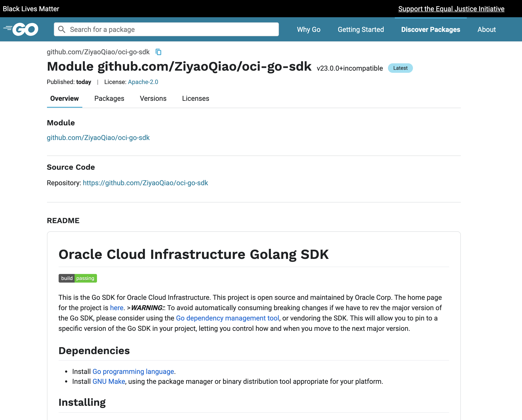Click the module path breadcrumb text at top
The height and width of the screenshot is (420, 522).
pos(98,52)
